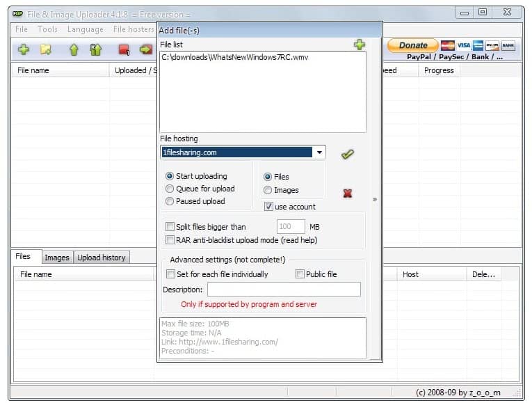Image resolution: width=532 pixels, height=403 pixels.
Task: Click the green plus add files toolbar icon
Action: click(x=24, y=49)
